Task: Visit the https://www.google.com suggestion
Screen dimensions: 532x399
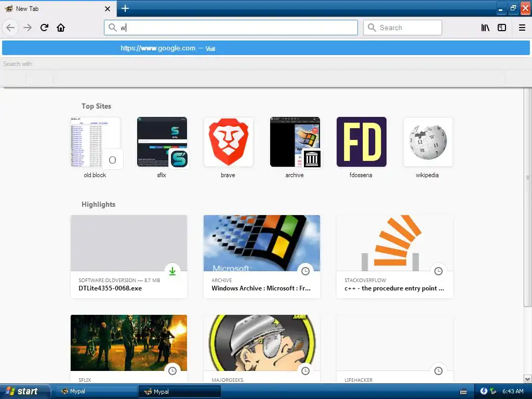Action: [x=265, y=48]
